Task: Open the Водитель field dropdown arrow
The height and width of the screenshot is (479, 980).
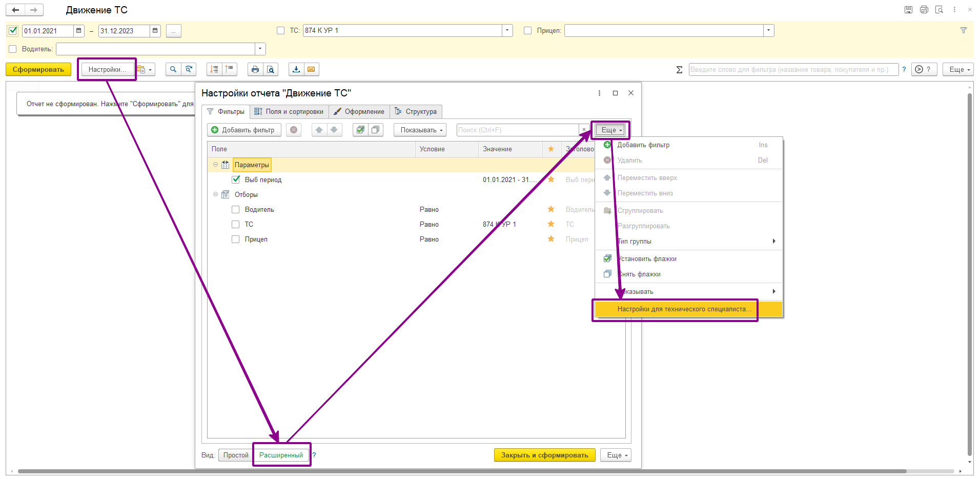Action: point(260,49)
